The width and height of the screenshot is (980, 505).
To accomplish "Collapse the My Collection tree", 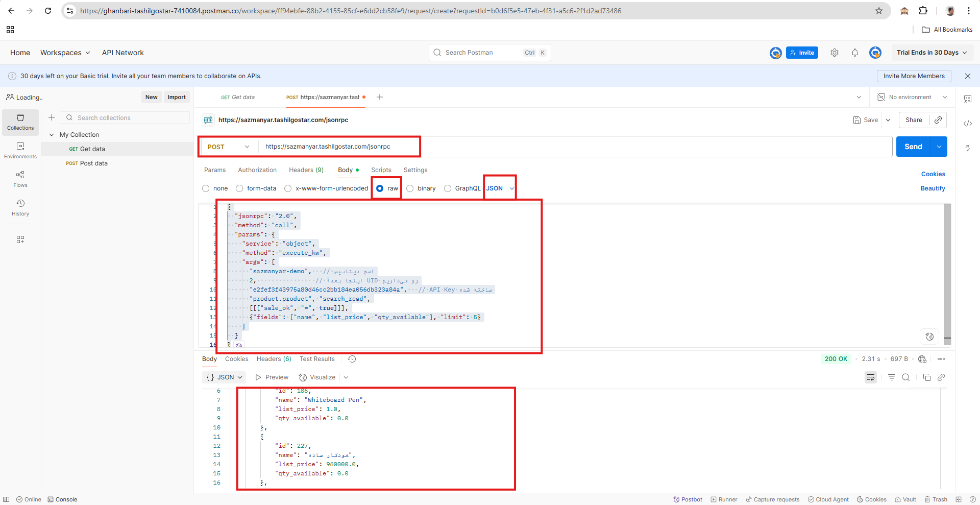I will click(52, 135).
